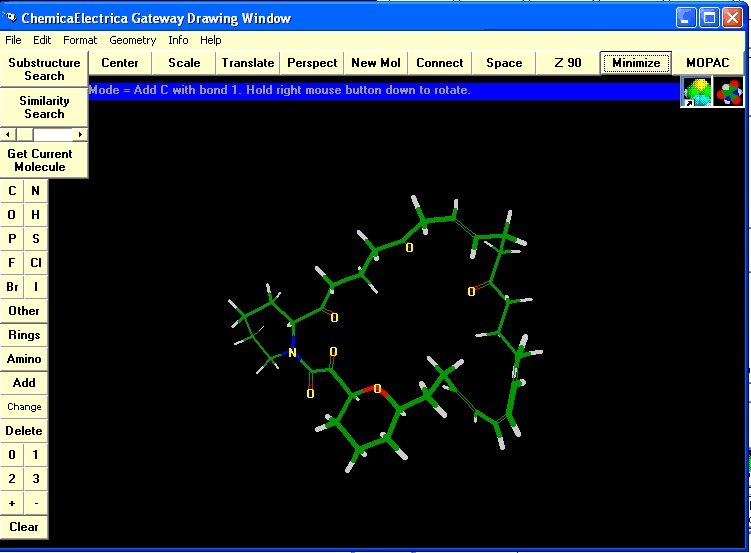Choose Other element option
Screen dimensions: 751x553
[24, 311]
